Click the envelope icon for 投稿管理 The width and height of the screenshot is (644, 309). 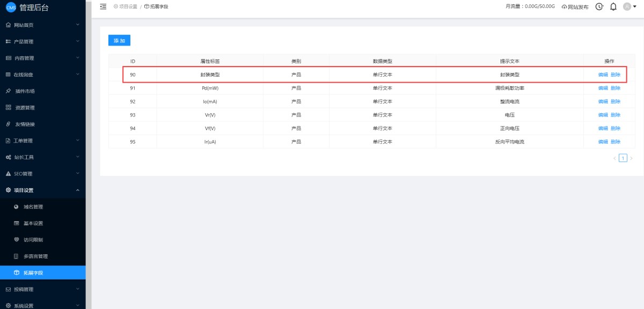(8, 290)
